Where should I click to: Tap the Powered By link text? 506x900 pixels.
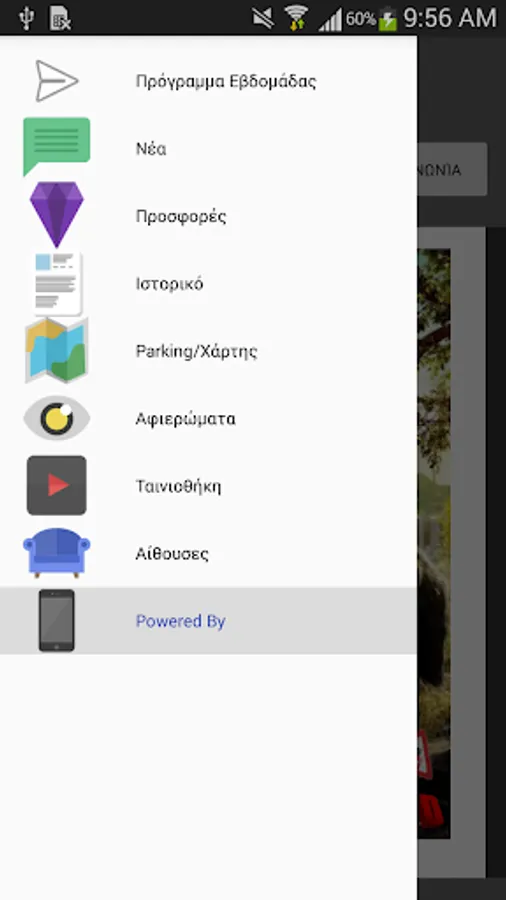click(180, 621)
